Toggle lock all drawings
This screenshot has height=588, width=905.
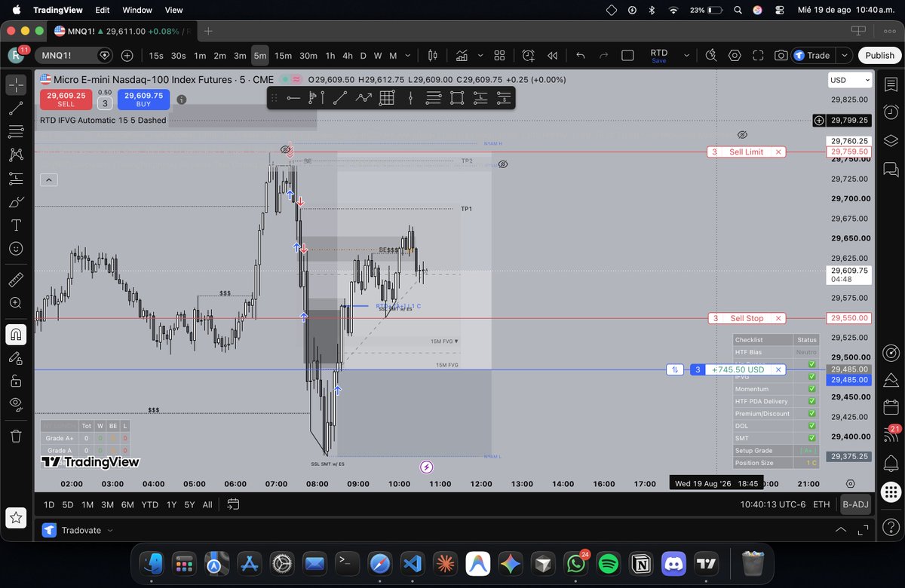click(16, 381)
